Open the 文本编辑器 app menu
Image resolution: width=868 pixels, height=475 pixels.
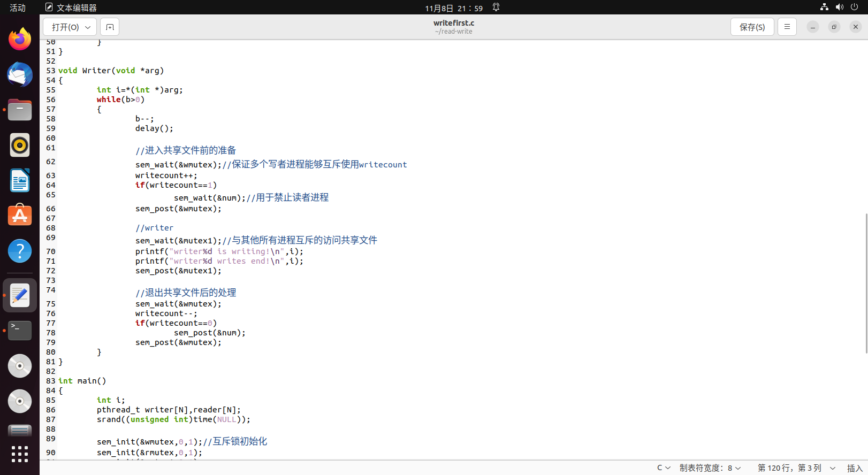71,7
